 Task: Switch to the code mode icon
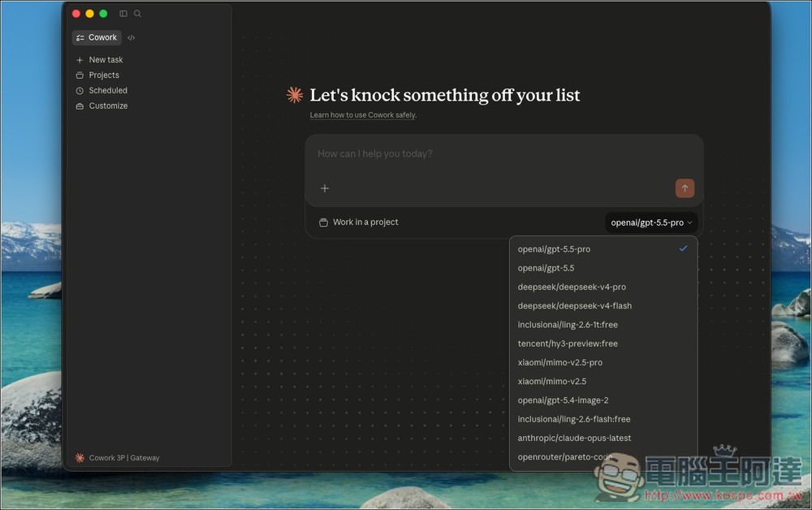(132, 37)
